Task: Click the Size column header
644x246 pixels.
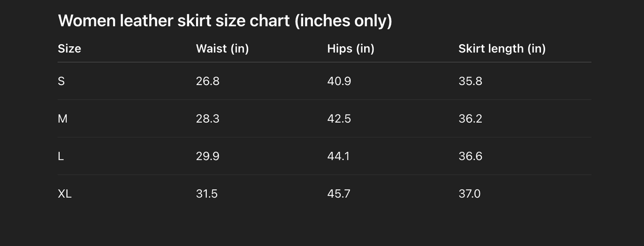Action: coord(70,49)
